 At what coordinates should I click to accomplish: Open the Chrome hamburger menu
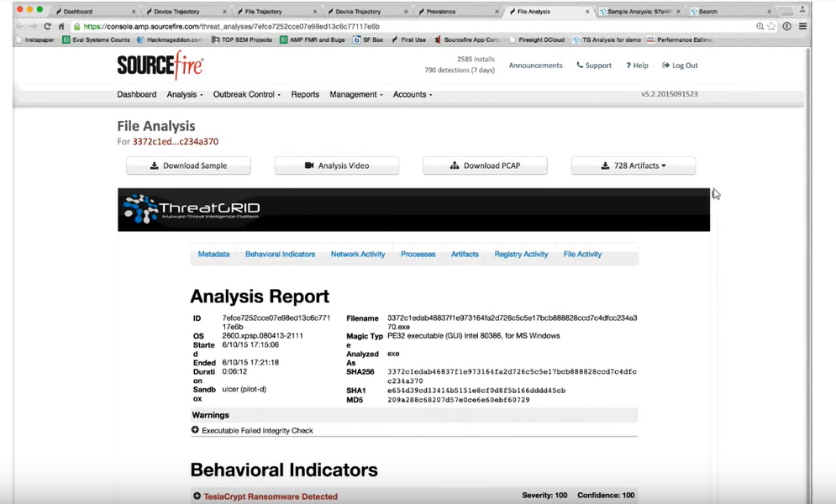click(802, 26)
